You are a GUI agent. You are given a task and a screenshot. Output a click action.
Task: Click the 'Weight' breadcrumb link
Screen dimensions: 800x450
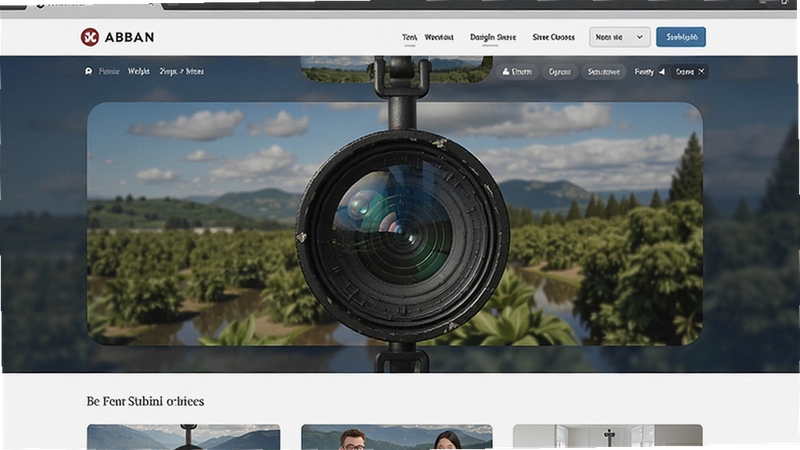(139, 71)
